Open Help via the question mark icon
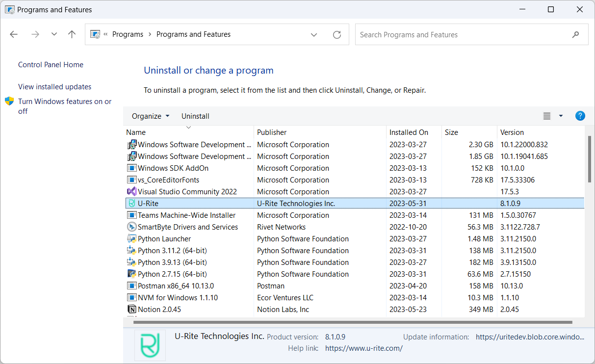The width and height of the screenshot is (595, 364). click(x=580, y=116)
